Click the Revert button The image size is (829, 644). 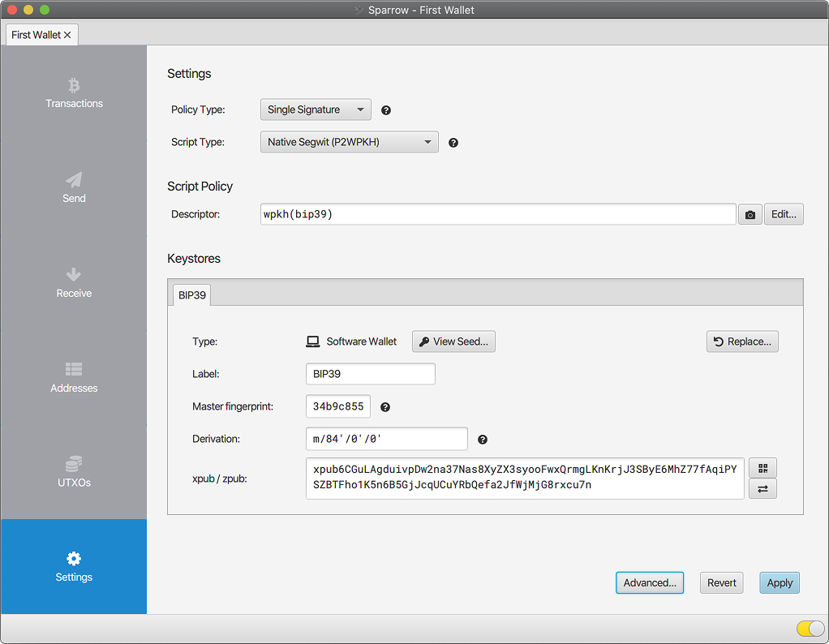pyautogui.click(x=722, y=582)
